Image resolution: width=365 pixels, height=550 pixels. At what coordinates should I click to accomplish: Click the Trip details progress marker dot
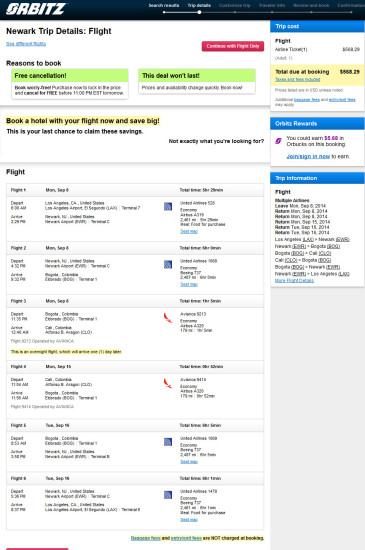(x=199, y=12)
